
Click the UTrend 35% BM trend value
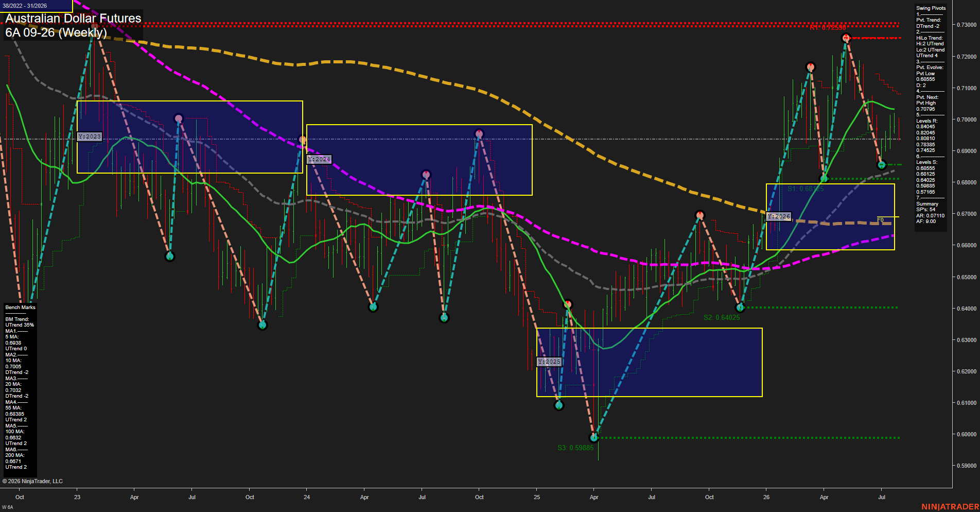pyautogui.click(x=20, y=325)
